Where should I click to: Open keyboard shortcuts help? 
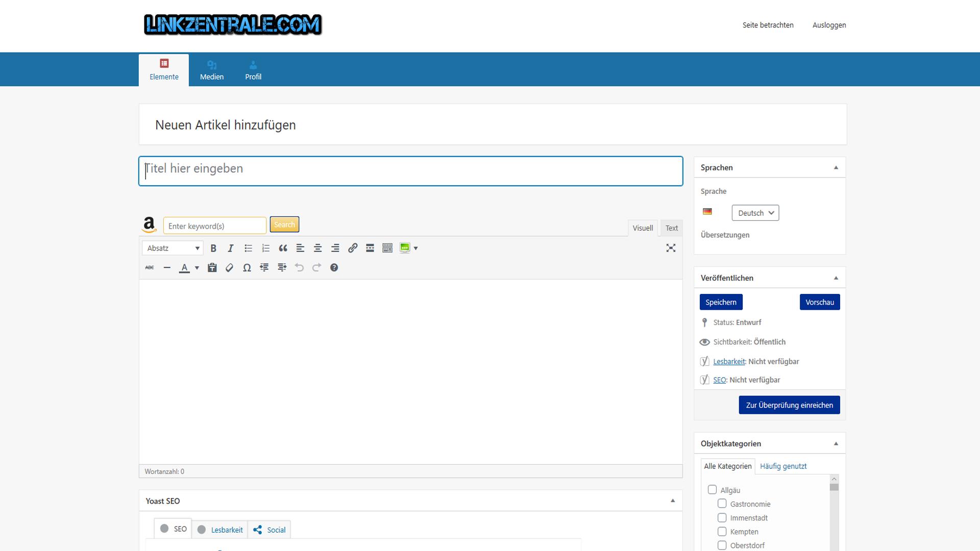pos(334,267)
